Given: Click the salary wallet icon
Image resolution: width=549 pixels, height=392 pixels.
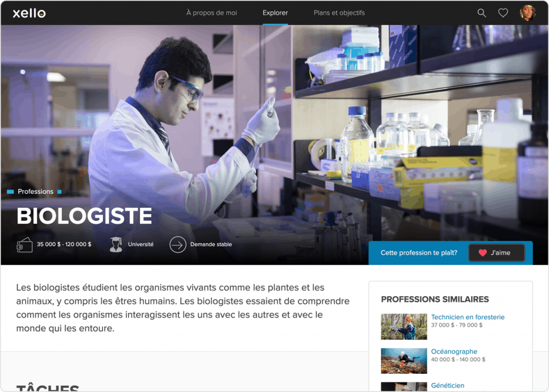Looking at the screenshot, I should point(25,245).
